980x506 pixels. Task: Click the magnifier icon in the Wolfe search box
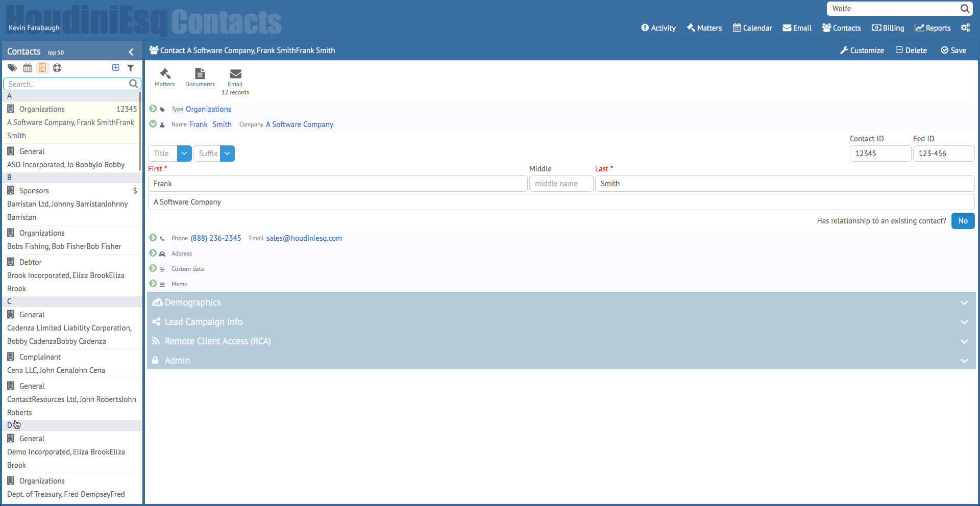(965, 9)
